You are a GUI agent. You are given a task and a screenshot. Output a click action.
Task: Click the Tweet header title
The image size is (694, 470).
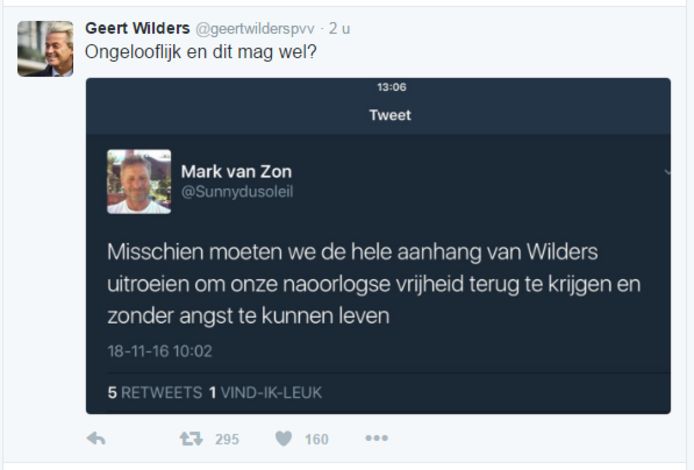tap(390, 115)
